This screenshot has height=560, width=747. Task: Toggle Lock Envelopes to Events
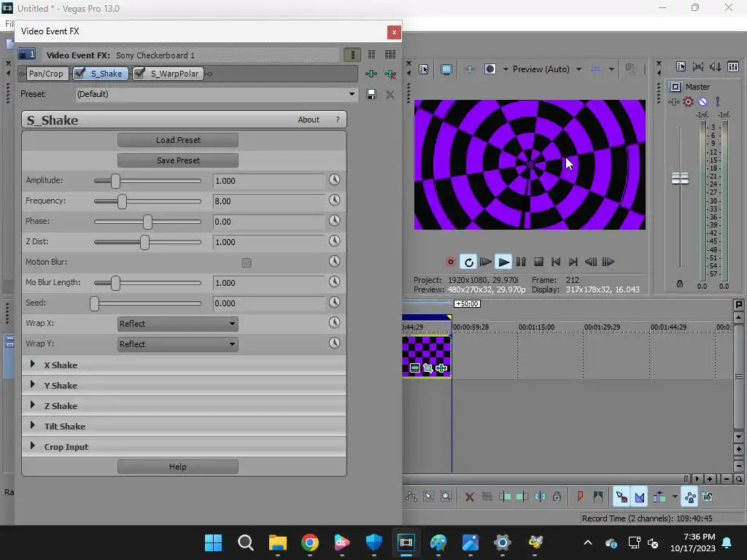pyautogui.click(x=690, y=497)
